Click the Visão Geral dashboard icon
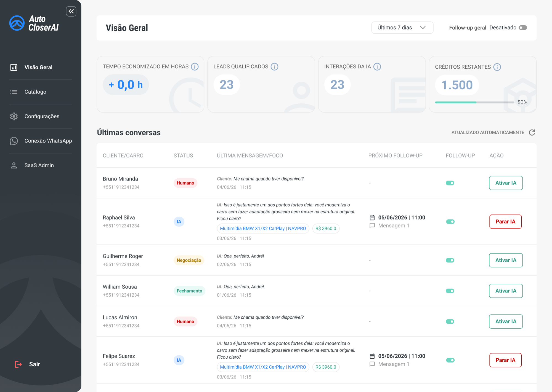Viewport: 552px width, 392px height. pos(14,67)
